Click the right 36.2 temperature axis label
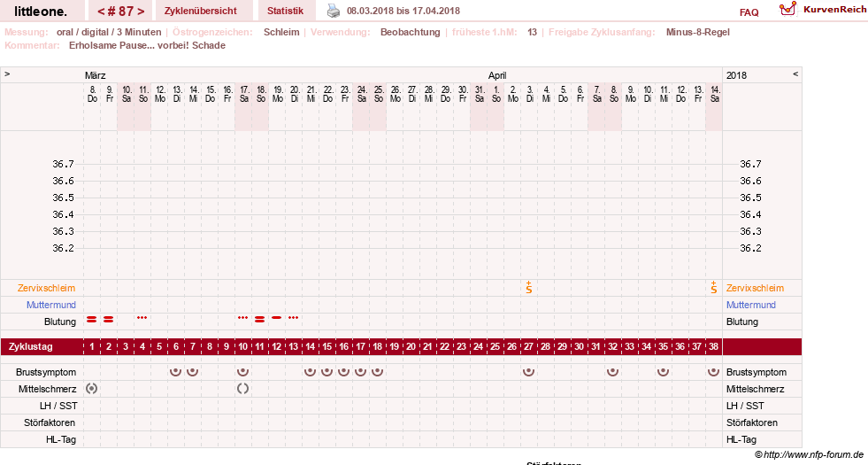 (750, 248)
